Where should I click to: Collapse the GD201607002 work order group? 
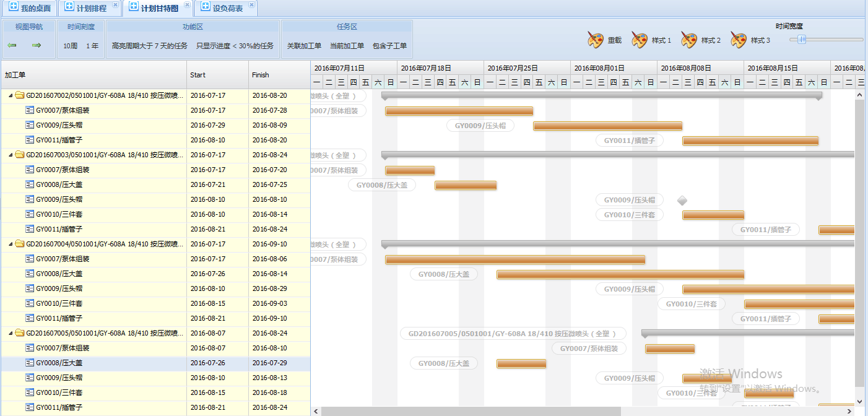click(x=11, y=95)
